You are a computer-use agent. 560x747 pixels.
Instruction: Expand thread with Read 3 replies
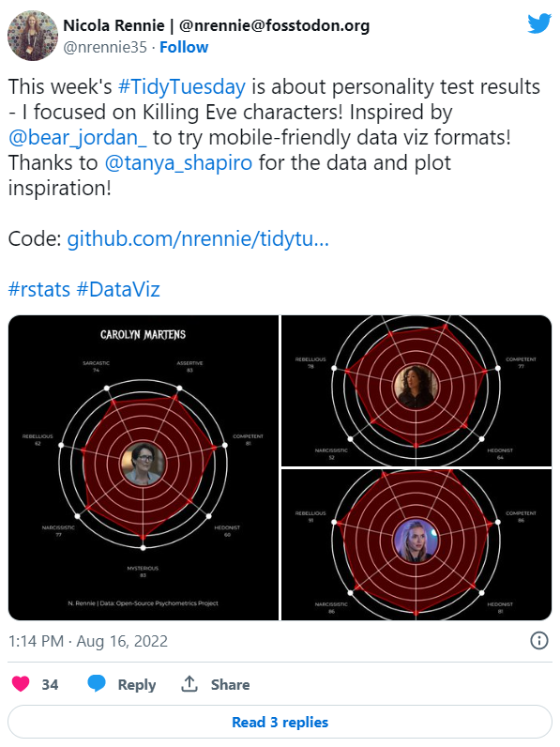tap(280, 722)
